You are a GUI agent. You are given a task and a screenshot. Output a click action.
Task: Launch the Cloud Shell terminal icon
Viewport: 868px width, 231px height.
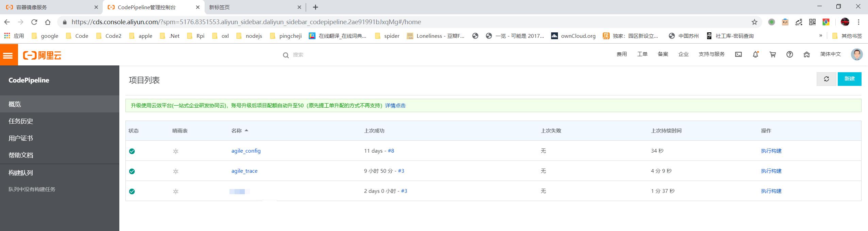point(738,55)
